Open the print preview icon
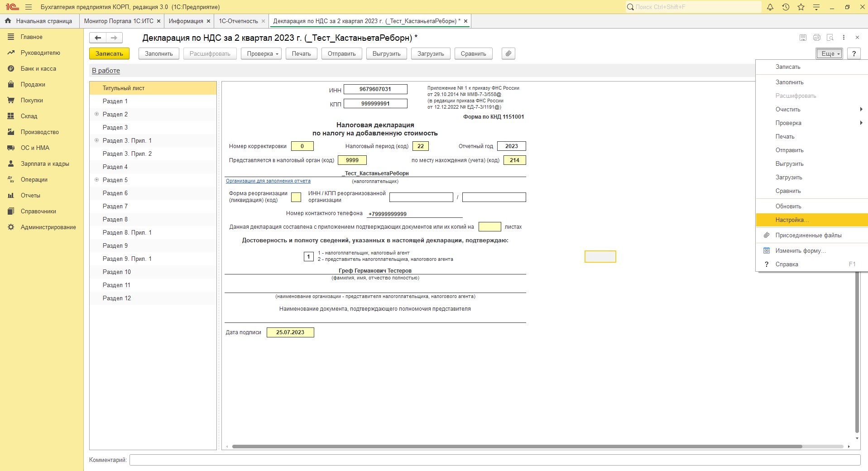Screen dimensions: 868x471 (x=830, y=38)
